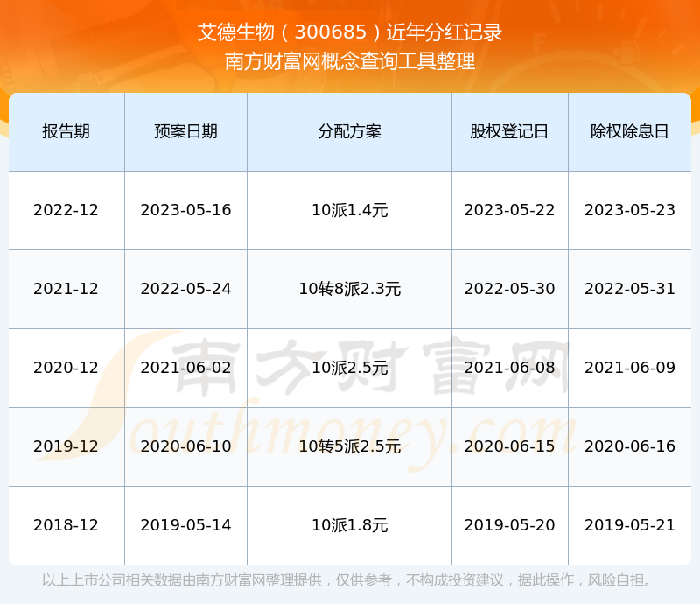Select report period 2022-12 cell
This screenshot has width=700, height=604.
(66, 210)
